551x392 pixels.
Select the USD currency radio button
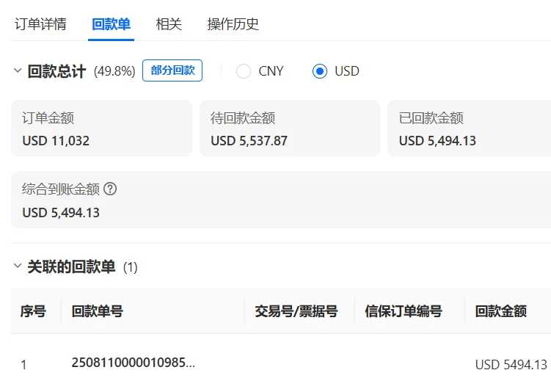tap(320, 71)
